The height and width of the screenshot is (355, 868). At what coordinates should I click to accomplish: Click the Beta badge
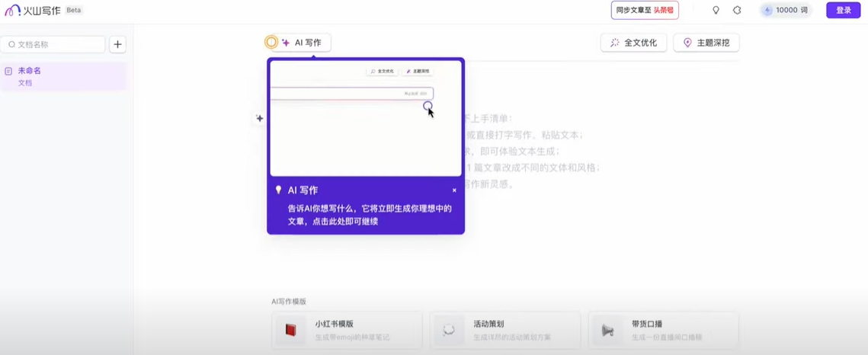point(73,10)
